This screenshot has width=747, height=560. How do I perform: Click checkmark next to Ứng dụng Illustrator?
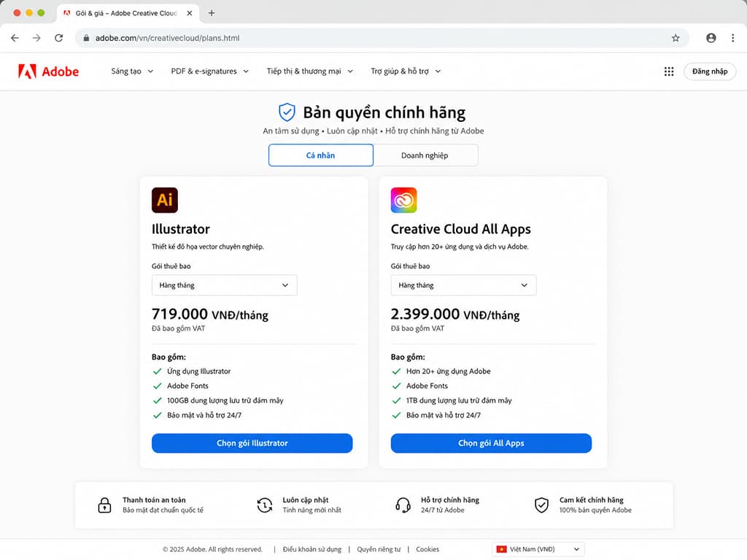point(158,371)
